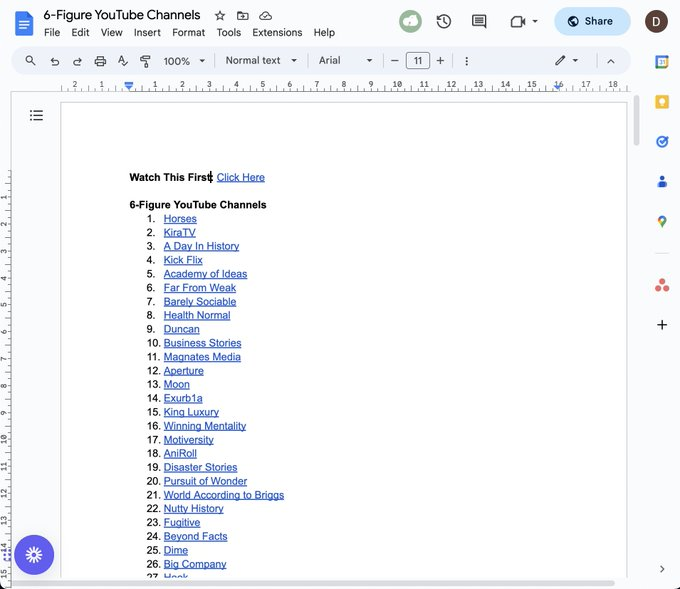Open more toolbar options three dots
Viewport: 680px width, 589px height.
tap(467, 61)
